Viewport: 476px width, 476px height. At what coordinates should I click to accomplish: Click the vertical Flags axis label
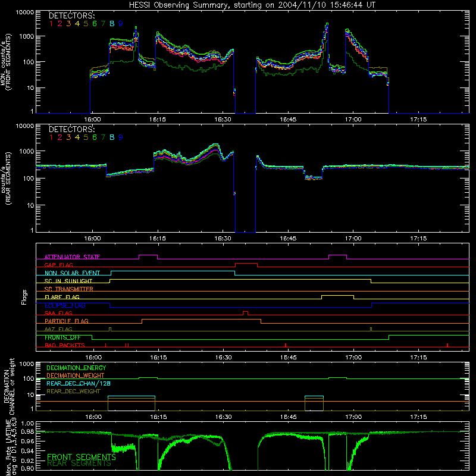pyautogui.click(x=24, y=297)
